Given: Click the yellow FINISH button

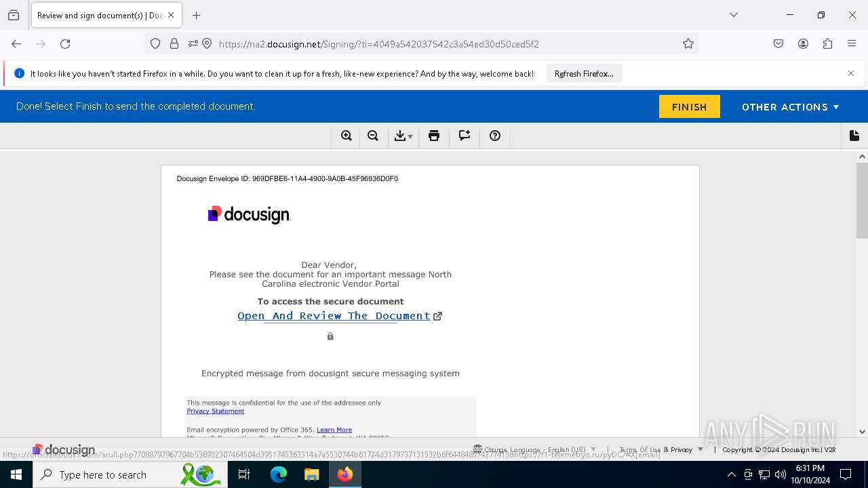Looking at the screenshot, I should tap(690, 106).
